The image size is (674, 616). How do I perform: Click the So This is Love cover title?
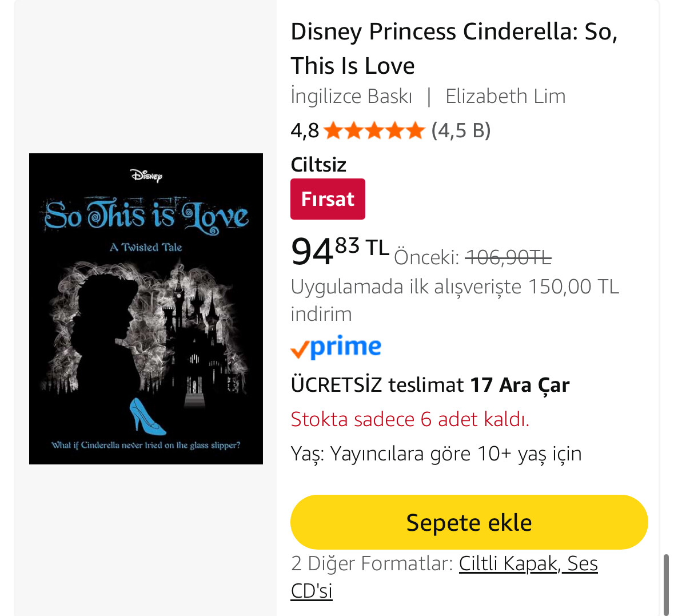(x=146, y=216)
